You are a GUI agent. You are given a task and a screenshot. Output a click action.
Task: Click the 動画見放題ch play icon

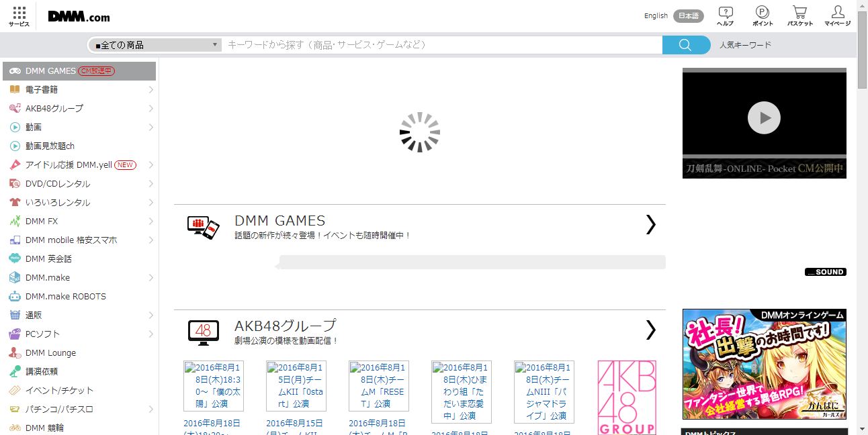click(x=15, y=146)
